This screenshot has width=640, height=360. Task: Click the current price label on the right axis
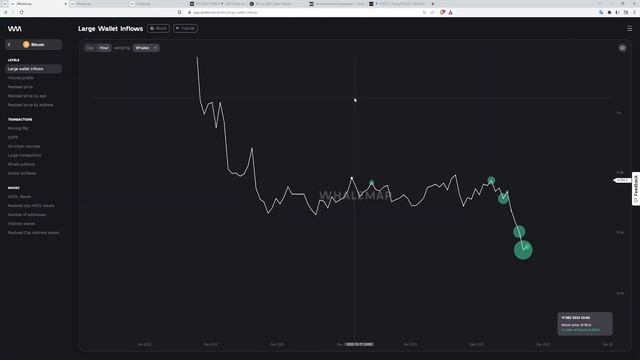(x=622, y=180)
